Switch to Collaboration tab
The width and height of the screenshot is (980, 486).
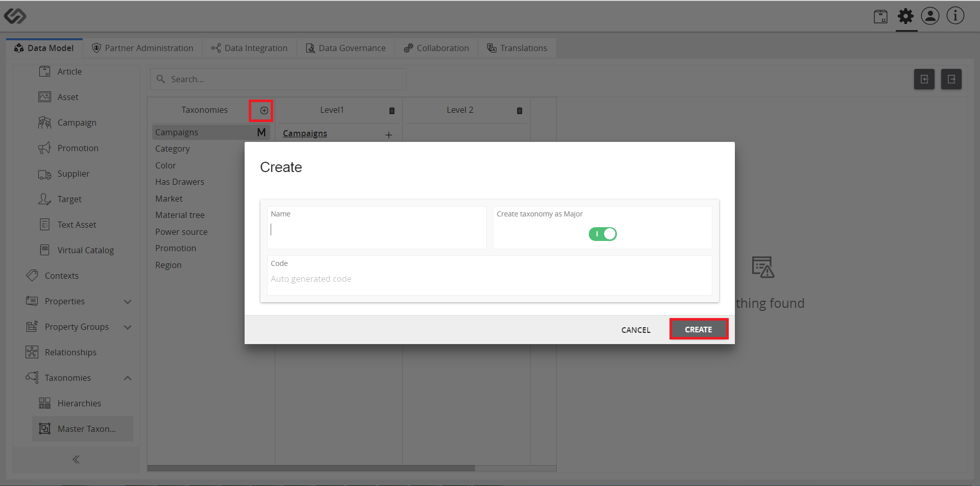tap(437, 48)
